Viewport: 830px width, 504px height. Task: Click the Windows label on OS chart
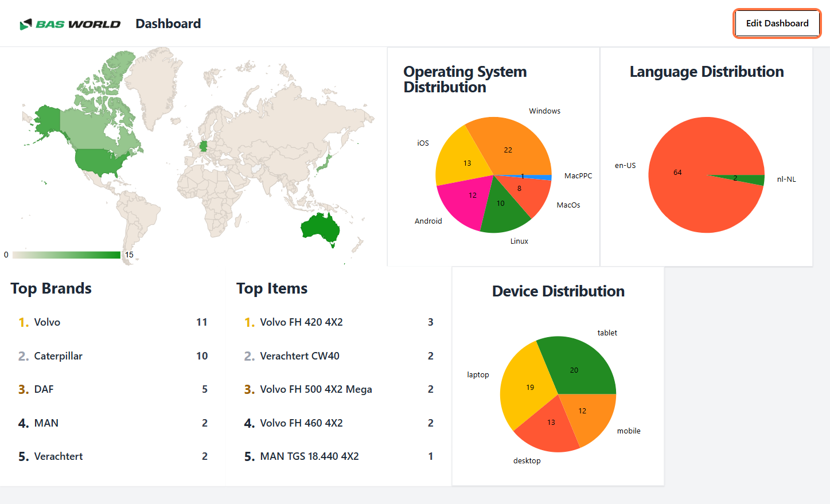pyautogui.click(x=545, y=111)
